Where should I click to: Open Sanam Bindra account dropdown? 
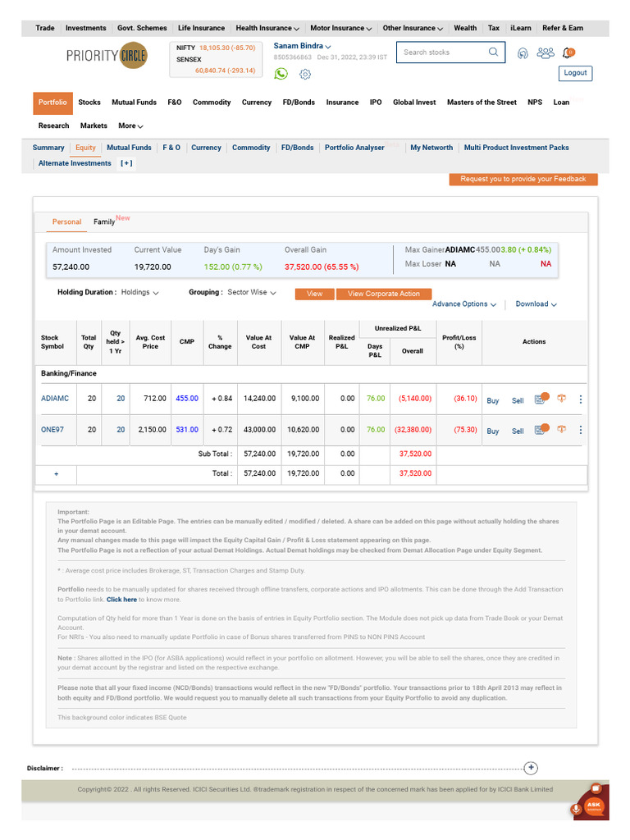[302, 46]
